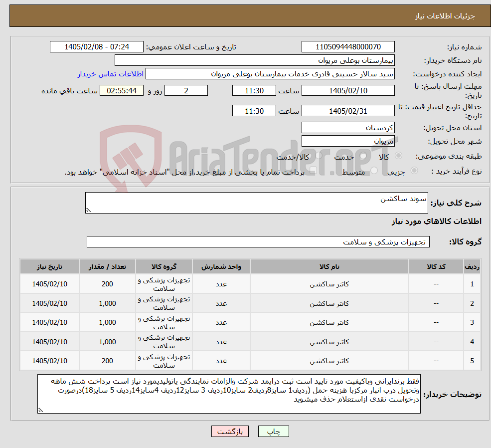Click date 1405/02/10 in row 3
This screenshot has height=448, width=491.
pos(49,322)
